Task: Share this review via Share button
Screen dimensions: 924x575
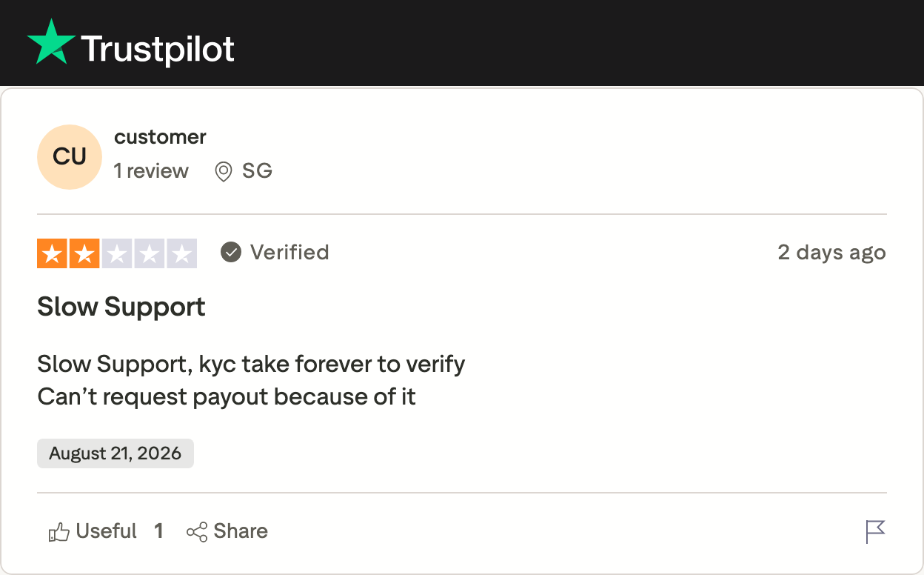Action: (x=227, y=531)
